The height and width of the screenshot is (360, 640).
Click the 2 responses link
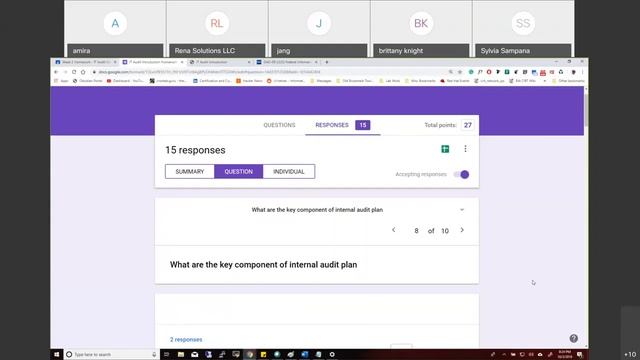pos(186,340)
